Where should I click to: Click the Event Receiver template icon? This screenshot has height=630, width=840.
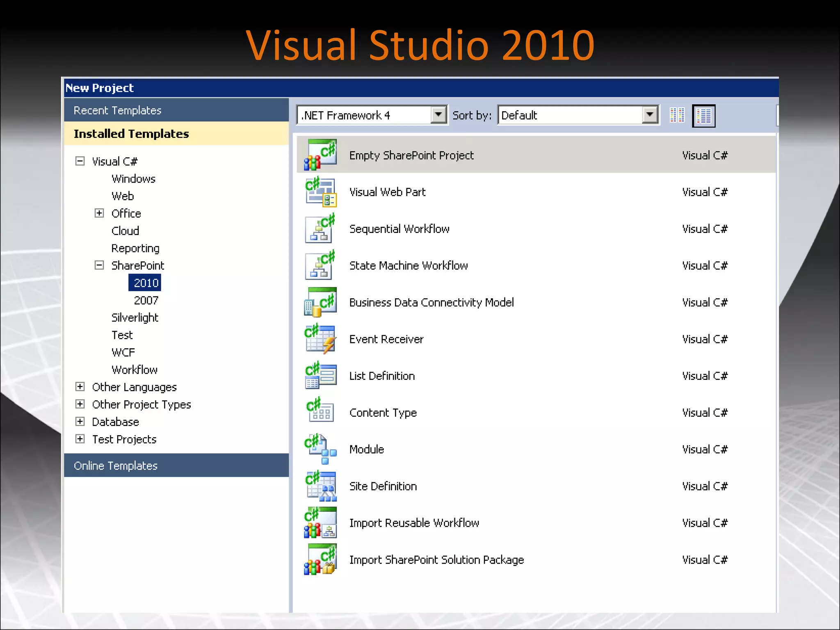point(320,339)
